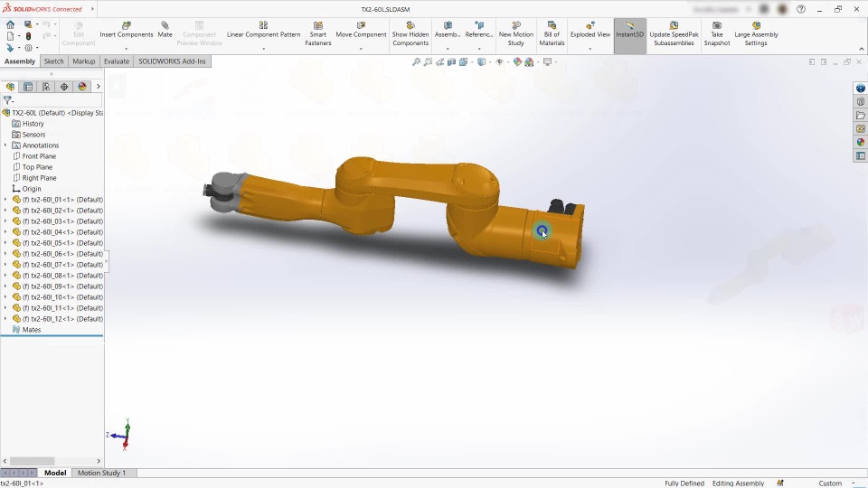Expand tx2-60l_06<1> component node
The width and height of the screenshot is (868, 488).
[x=5, y=253]
